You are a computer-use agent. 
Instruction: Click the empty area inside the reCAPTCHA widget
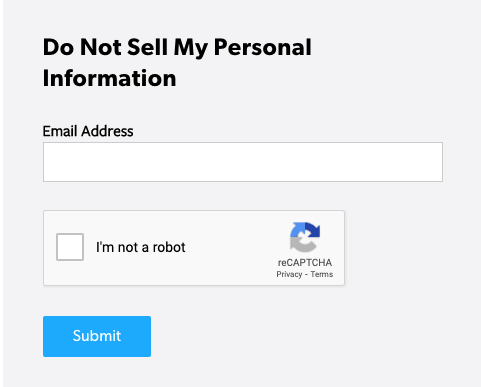coord(230,247)
